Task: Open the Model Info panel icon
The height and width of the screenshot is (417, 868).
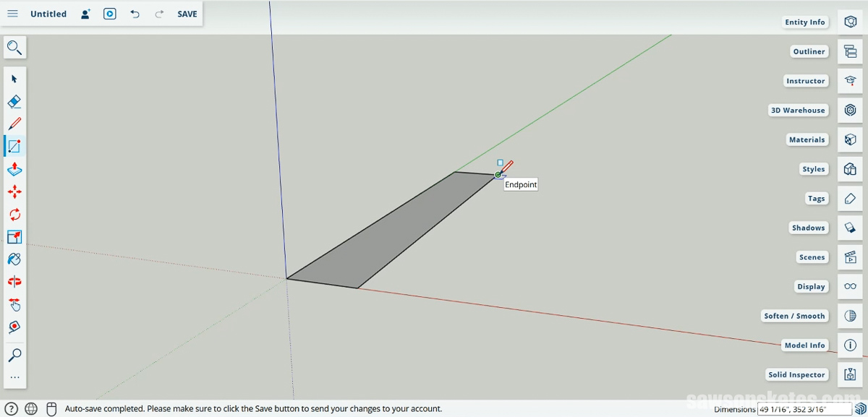Action: tap(851, 345)
